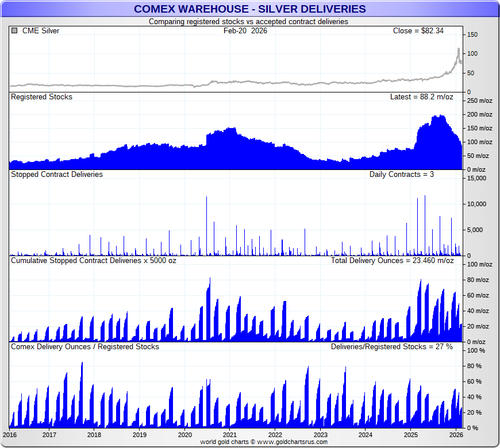Select the Deliveries/Registered Stocks = 27 % readout
Image resolution: width=500 pixels, height=448 pixels.
coord(392,346)
